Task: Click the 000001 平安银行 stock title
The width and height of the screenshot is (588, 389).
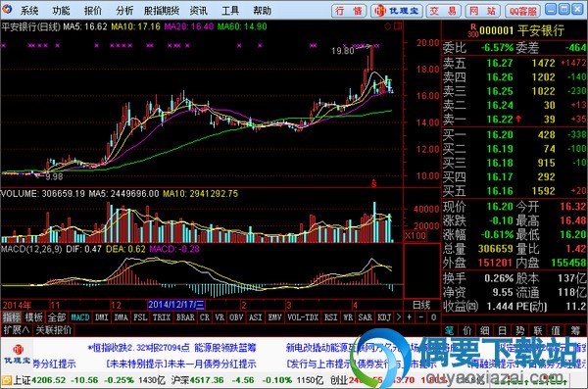Action: 521,30
